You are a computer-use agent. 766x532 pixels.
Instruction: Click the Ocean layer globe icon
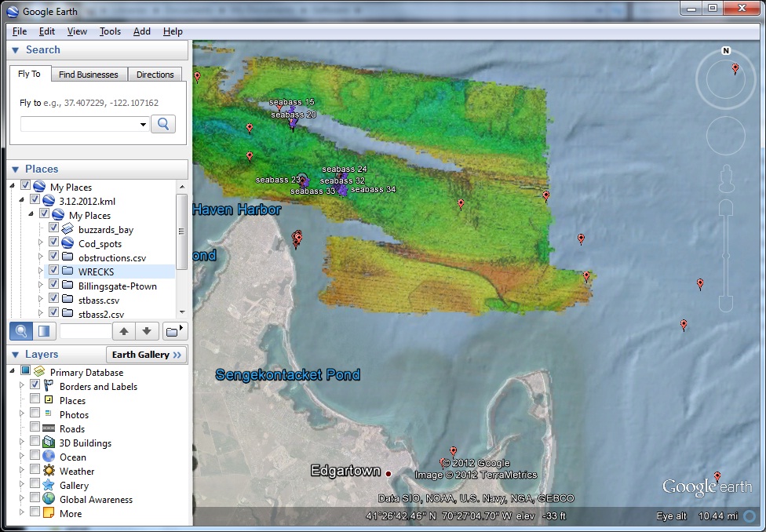click(x=49, y=456)
